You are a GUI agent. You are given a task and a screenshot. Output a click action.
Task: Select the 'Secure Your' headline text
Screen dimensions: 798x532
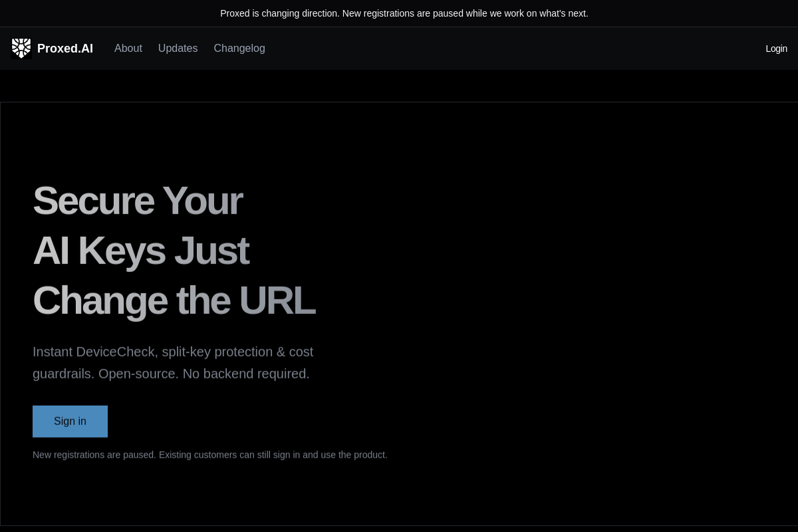tap(138, 200)
